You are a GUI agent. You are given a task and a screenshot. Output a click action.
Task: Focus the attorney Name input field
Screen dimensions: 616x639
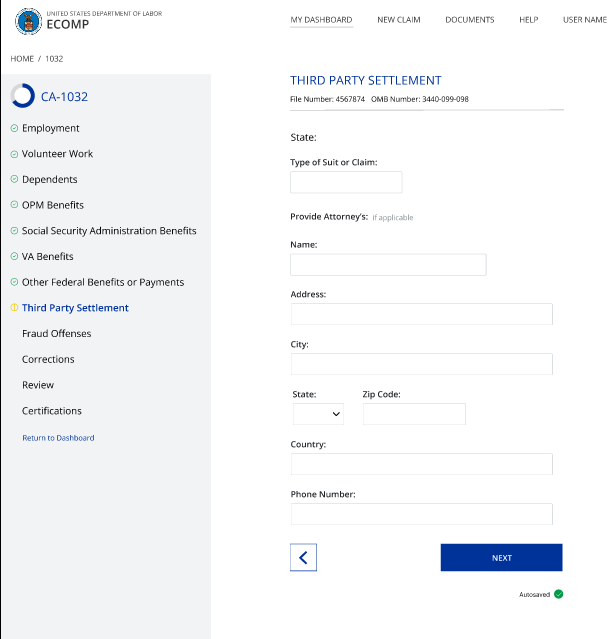(388, 264)
